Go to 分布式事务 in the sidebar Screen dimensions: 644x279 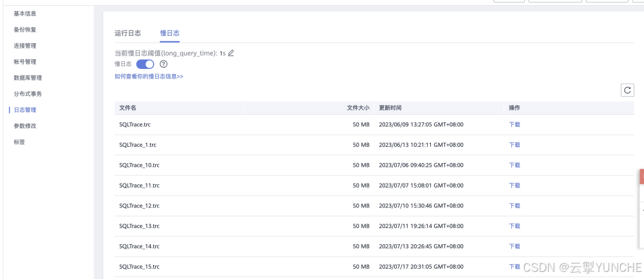point(28,93)
